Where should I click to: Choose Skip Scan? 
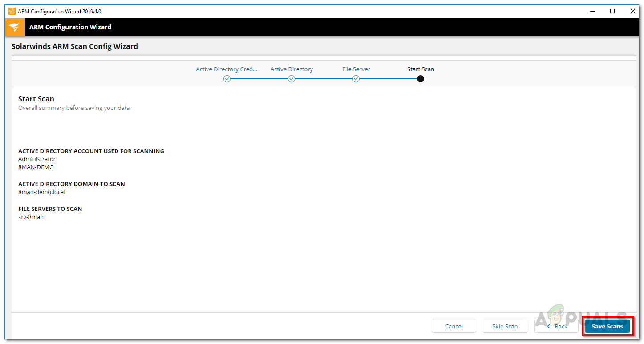505,326
